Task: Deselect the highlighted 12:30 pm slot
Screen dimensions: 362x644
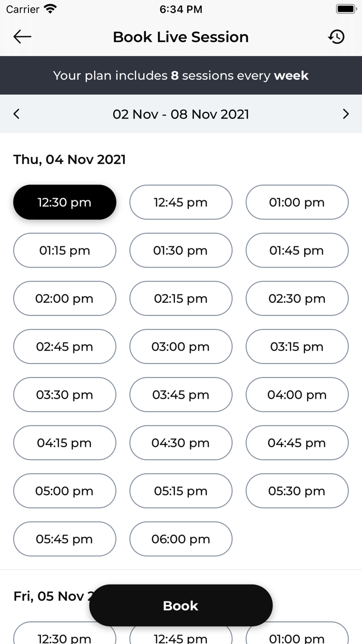Action: [x=64, y=202]
